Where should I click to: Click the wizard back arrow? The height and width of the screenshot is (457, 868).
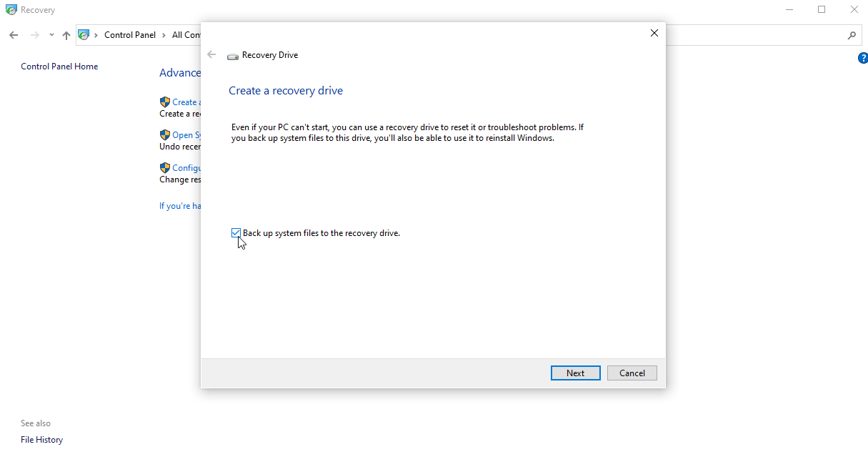coord(211,54)
